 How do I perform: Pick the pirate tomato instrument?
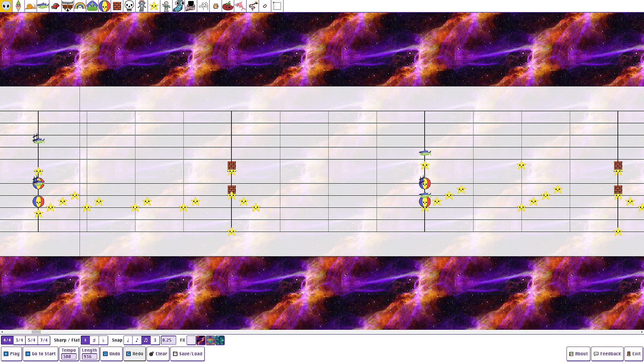coord(228,6)
